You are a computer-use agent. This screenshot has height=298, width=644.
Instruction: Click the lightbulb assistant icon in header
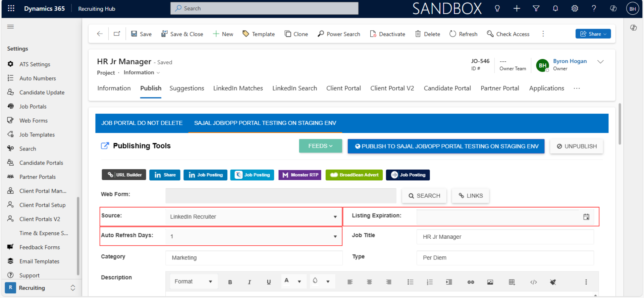497,8
